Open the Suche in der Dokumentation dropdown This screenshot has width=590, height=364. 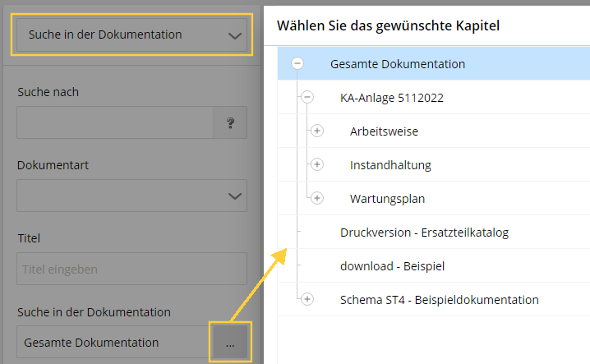(131, 35)
